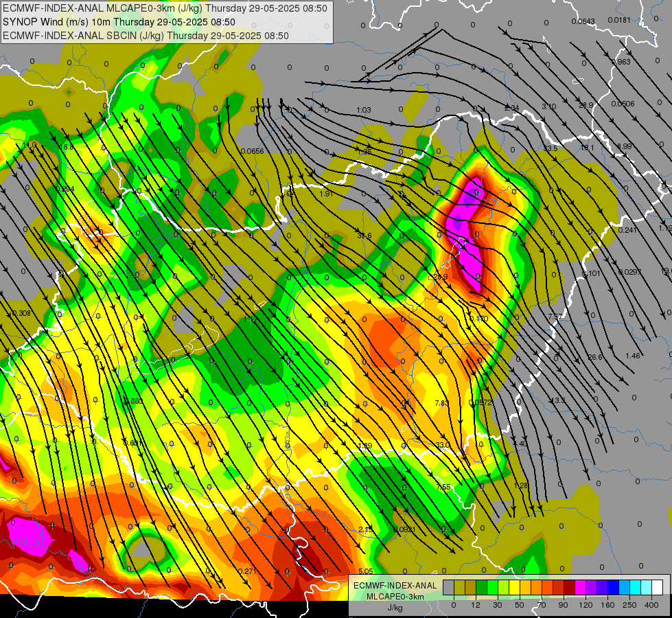
Task: Click the map value 7.57
Action: [x=555, y=317]
